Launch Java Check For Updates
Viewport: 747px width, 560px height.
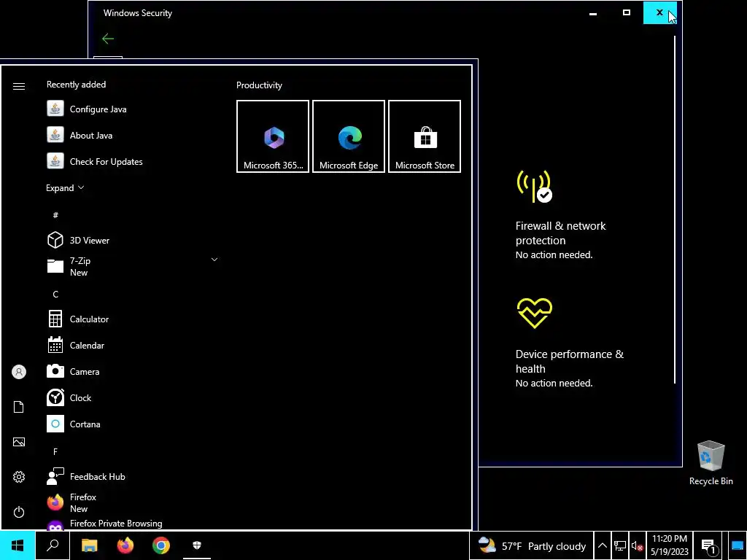pos(133,161)
